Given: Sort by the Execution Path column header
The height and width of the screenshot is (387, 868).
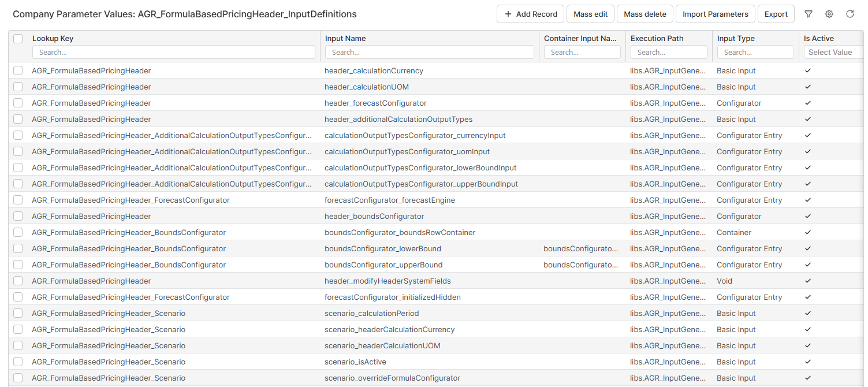Looking at the screenshot, I should 657,38.
